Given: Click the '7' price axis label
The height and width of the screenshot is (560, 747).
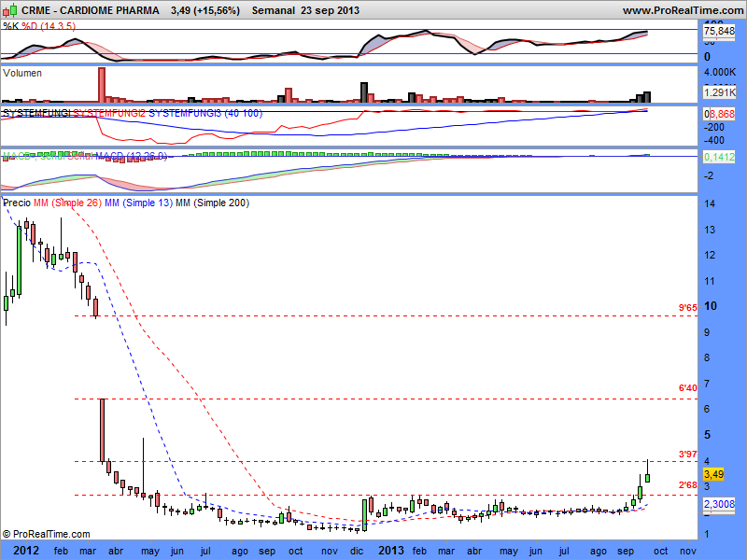Looking at the screenshot, I should click(707, 384).
